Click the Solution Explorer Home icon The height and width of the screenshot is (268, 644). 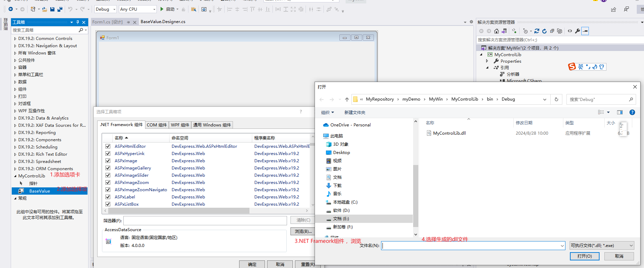(x=497, y=31)
